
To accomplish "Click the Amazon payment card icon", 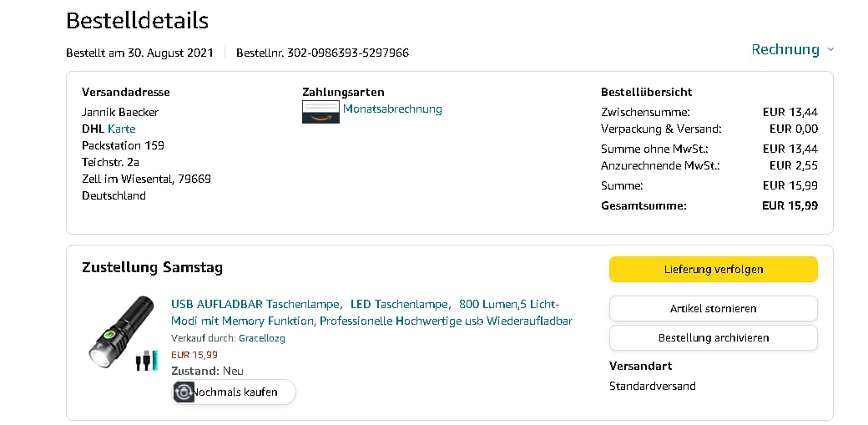I will tap(320, 112).
